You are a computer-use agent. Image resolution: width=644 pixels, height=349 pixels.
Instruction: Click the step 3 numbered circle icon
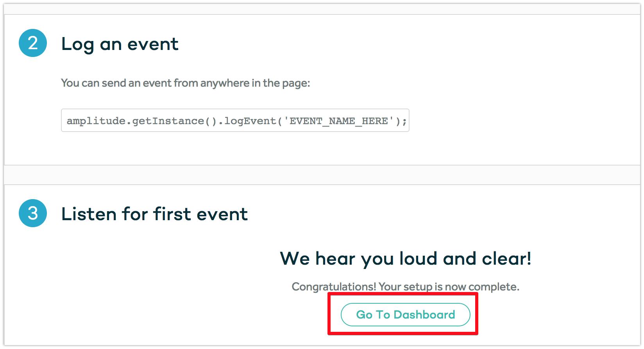(33, 214)
